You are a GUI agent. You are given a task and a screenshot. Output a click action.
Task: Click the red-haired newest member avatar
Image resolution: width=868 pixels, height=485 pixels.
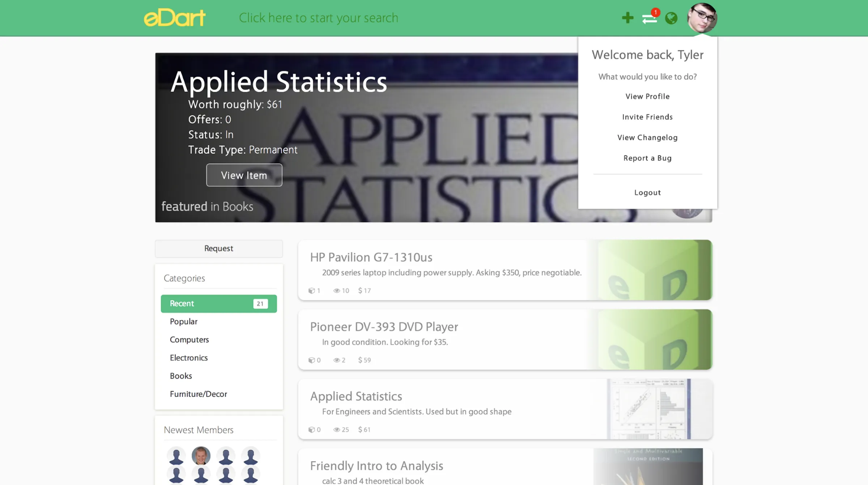tap(201, 455)
